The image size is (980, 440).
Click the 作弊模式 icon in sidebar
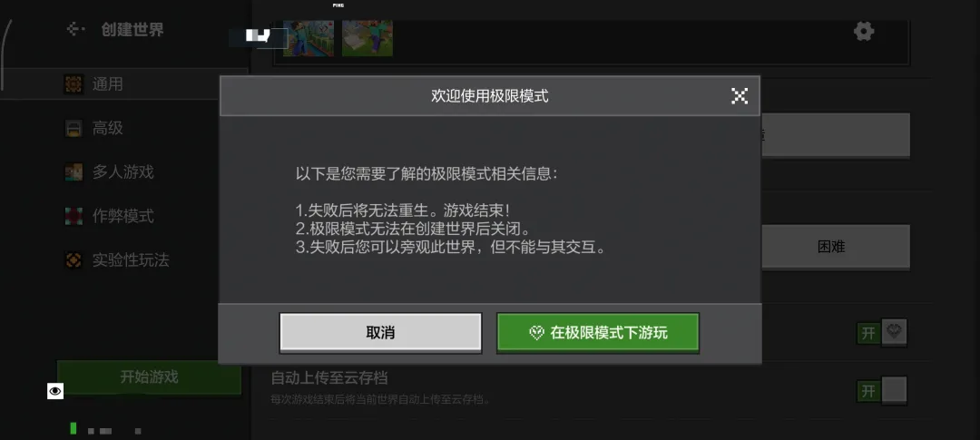(73, 216)
